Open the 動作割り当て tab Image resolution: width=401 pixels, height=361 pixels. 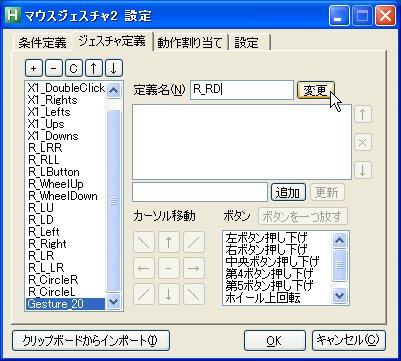(190, 43)
